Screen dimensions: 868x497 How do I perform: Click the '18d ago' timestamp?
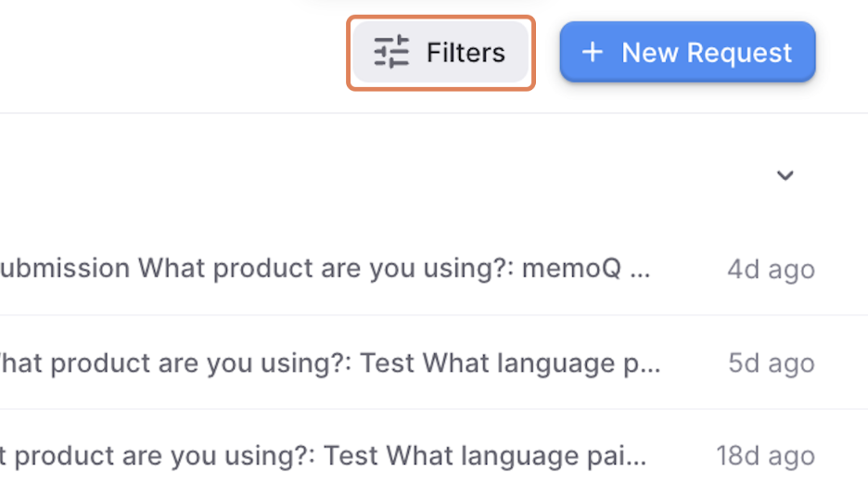(x=766, y=456)
